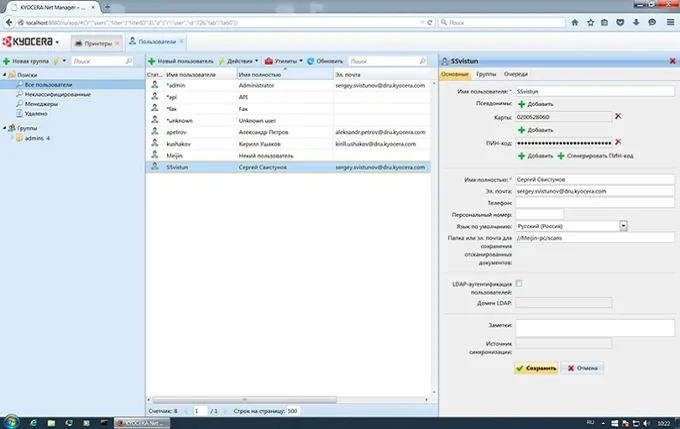Toggle LDAP-аутентификация checkbox

coord(519,284)
